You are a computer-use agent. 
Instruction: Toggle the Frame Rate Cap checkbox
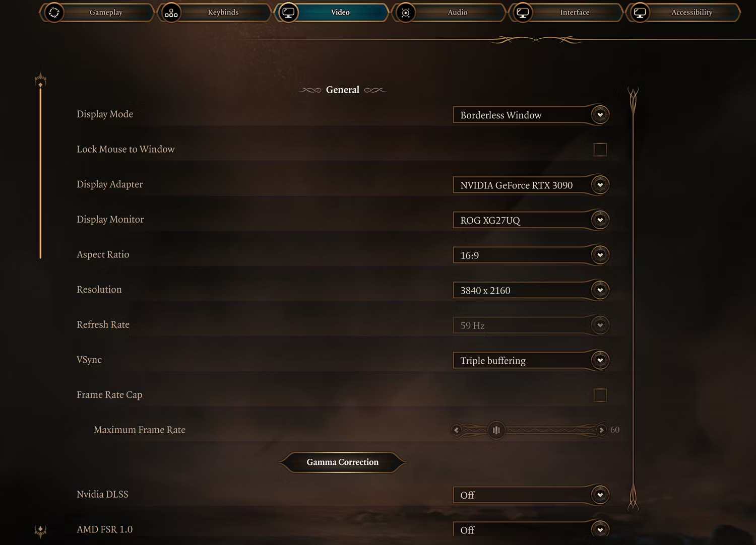(600, 395)
